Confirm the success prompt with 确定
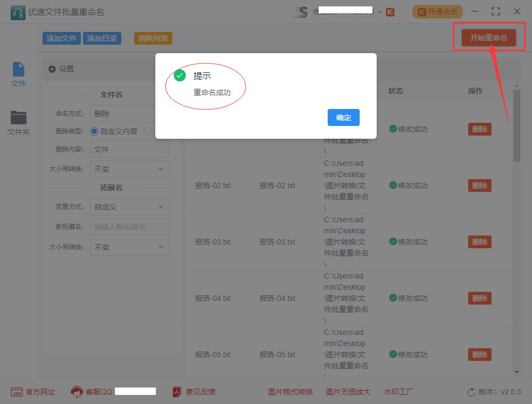This screenshot has width=532, height=404. [343, 118]
